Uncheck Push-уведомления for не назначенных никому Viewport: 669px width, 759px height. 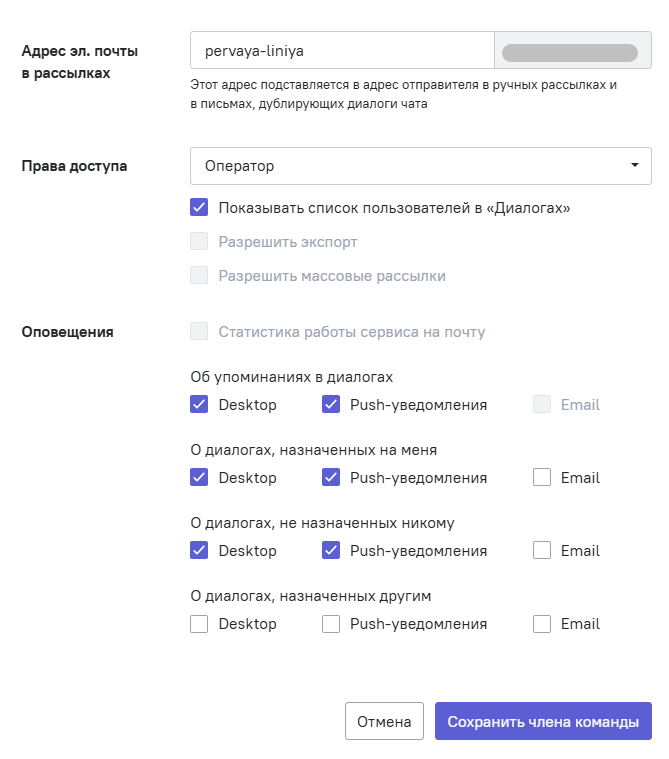coord(331,551)
